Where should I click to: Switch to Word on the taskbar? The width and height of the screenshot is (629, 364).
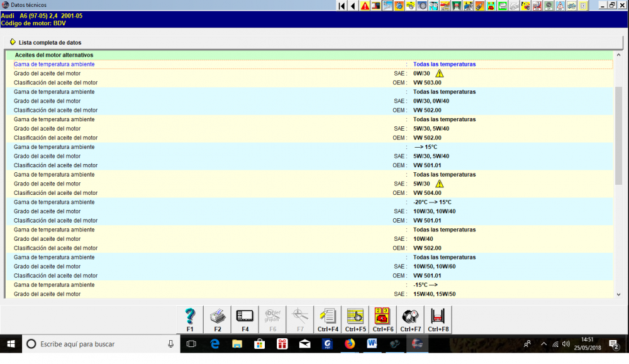[x=372, y=344]
